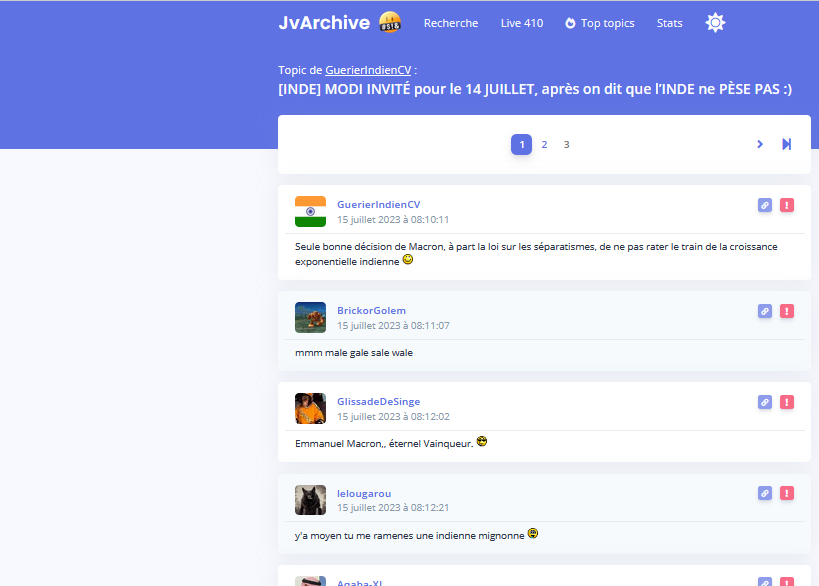Click the timestamp 15 juillet 2023 à 08:12:21
This screenshot has height=586, width=819.
pyautogui.click(x=393, y=507)
